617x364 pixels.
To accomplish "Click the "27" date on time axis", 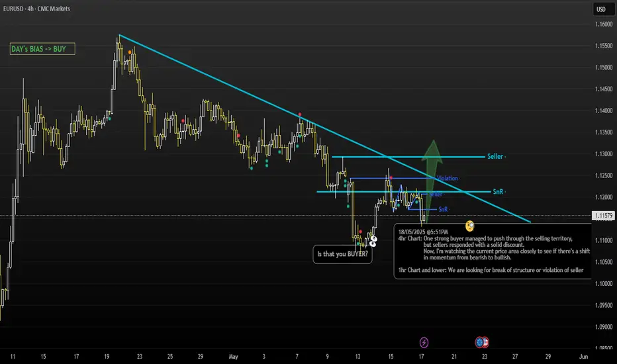I will [x=515, y=357].
